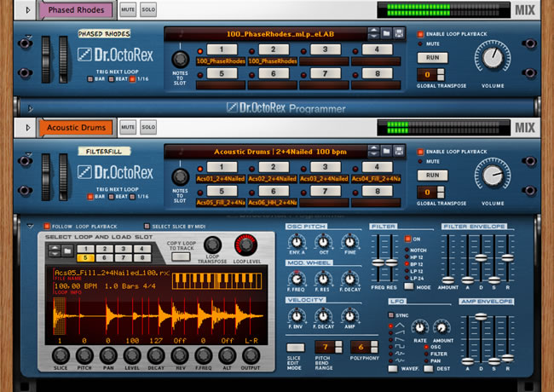Choose load slot 5 in Select Loop panel
554x392 pixels.
coord(85,257)
